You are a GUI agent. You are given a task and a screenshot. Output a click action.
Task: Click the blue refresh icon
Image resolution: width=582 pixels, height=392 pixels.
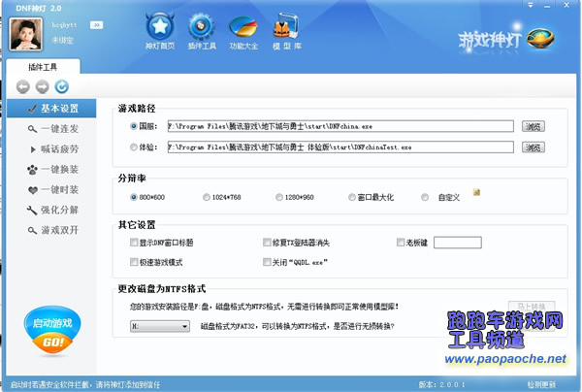(x=62, y=87)
